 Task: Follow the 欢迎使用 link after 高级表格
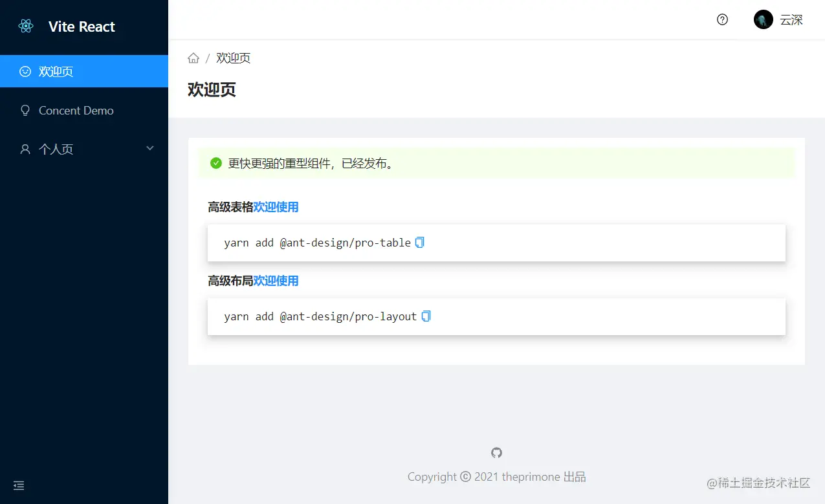coord(276,207)
